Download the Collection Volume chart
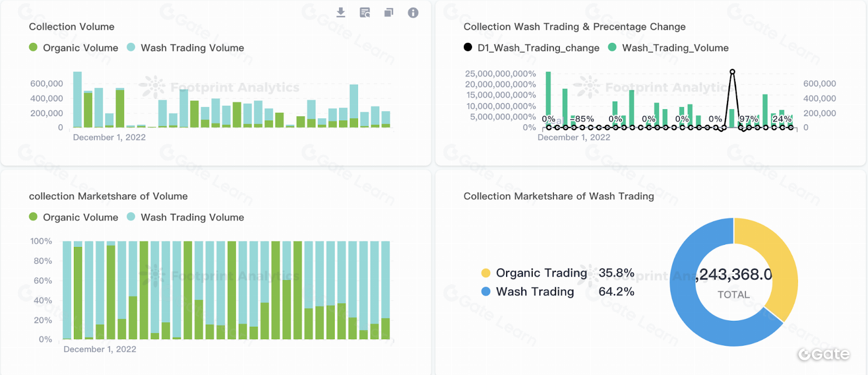Image resolution: width=868 pixels, height=375 pixels. point(341,12)
